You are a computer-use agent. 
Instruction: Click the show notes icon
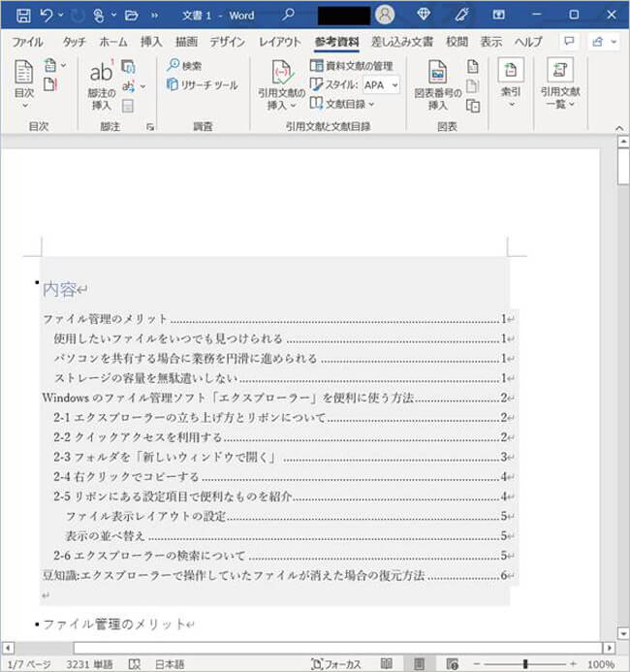click(128, 106)
